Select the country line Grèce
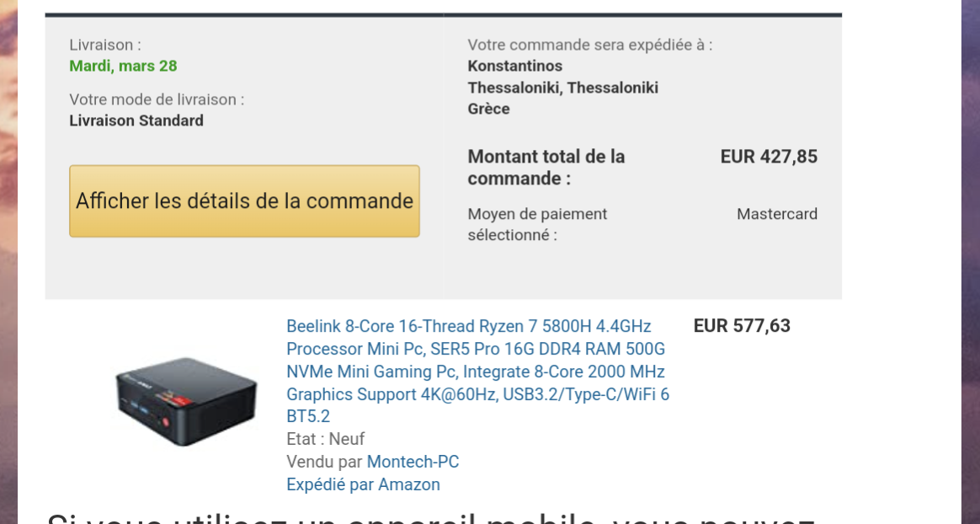 click(489, 109)
